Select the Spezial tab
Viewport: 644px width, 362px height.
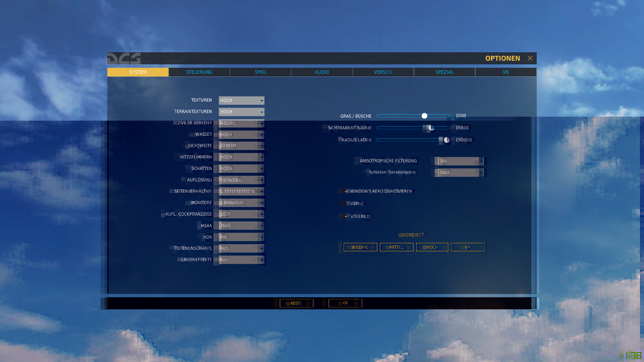(444, 72)
